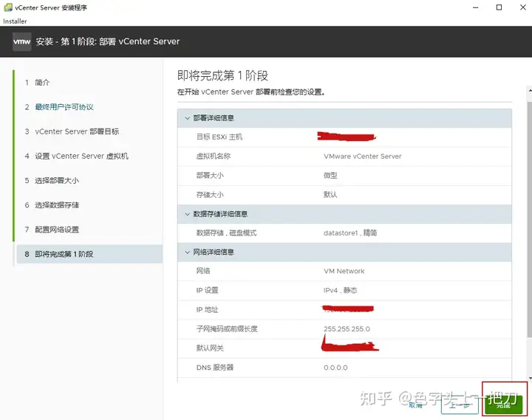The width and height of the screenshot is (532, 420).
Task: Click the 子网掩码或前缀长度 label
Action: pyautogui.click(x=227, y=328)
